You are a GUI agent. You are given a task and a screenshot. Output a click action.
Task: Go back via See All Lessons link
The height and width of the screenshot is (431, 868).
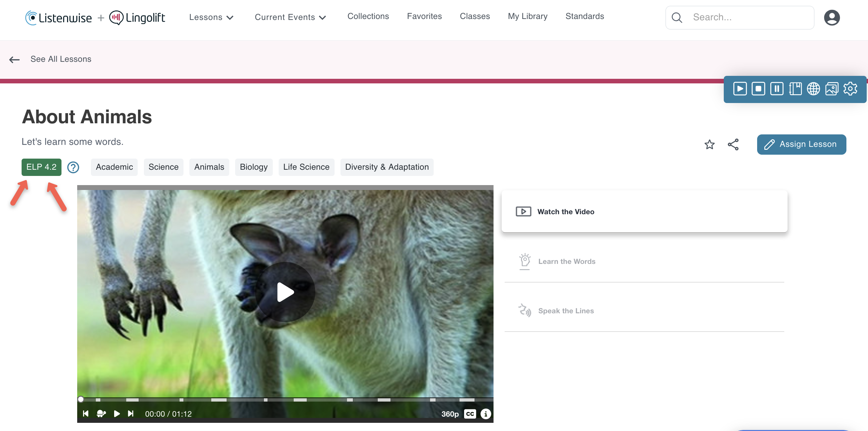point(61,59)
